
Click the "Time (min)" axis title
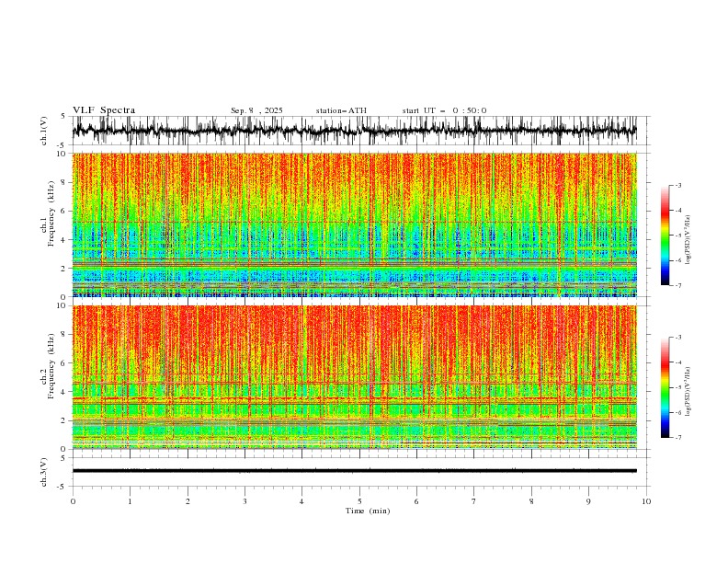[368, 511]
